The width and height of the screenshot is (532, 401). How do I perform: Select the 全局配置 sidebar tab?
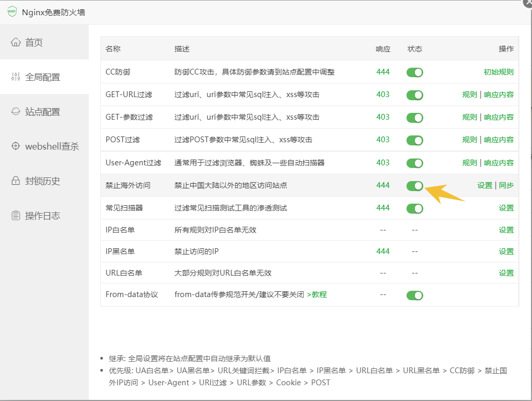point(44,77)
